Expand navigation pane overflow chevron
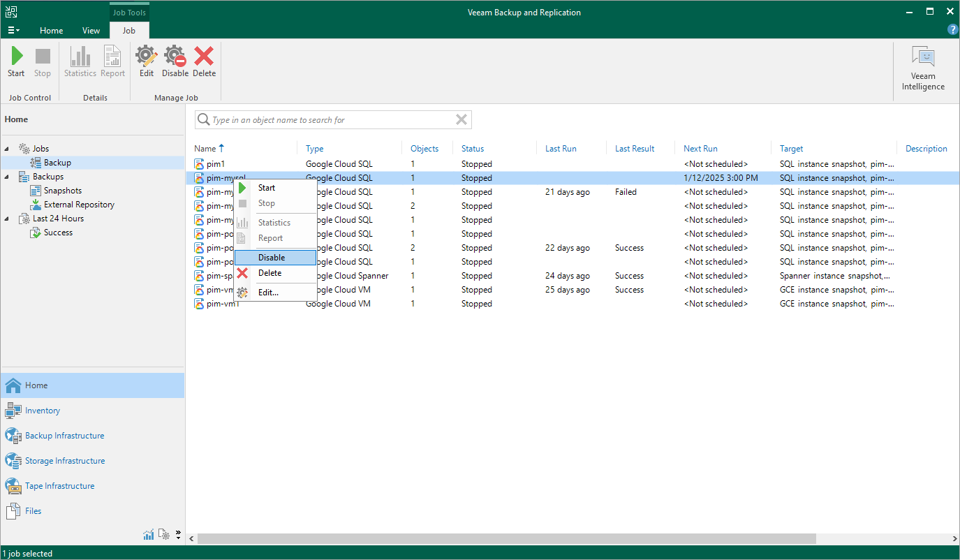Viewport: 960px width, 560px height. [x=178, y=535]
